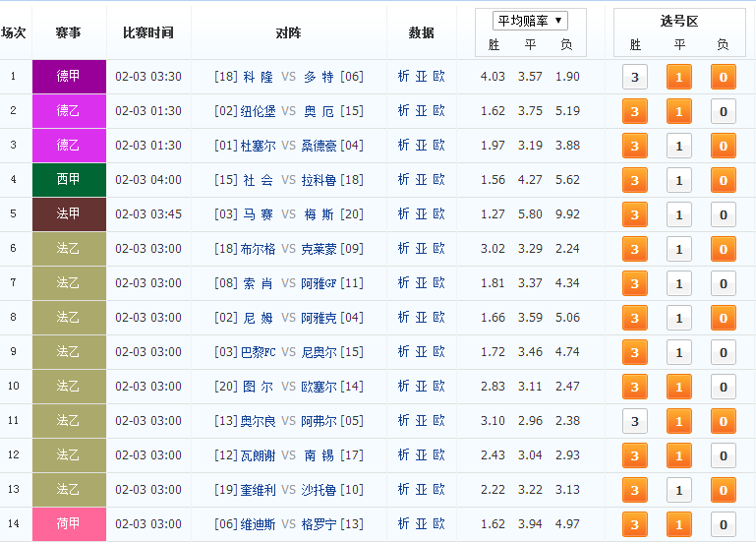Click the pink 荷甲 league label
The width and height of the screenshot is (756, 543).
click(x=68, y=524)
